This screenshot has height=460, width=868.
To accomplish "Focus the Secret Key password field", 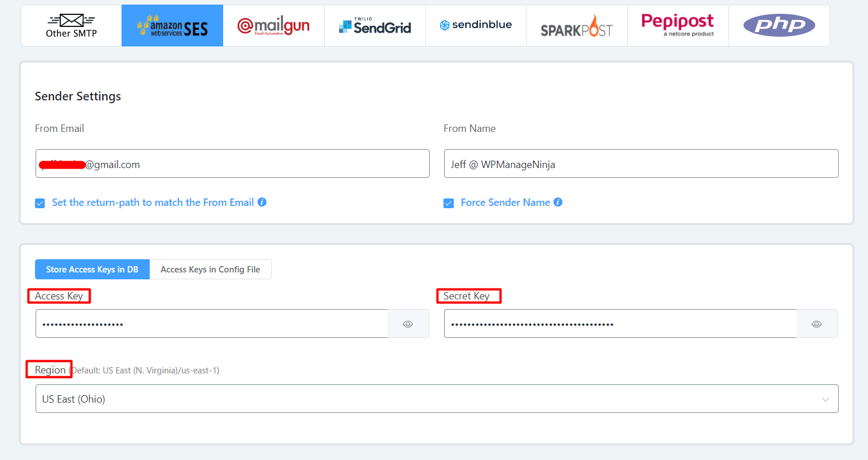I will tap(621, 323).
